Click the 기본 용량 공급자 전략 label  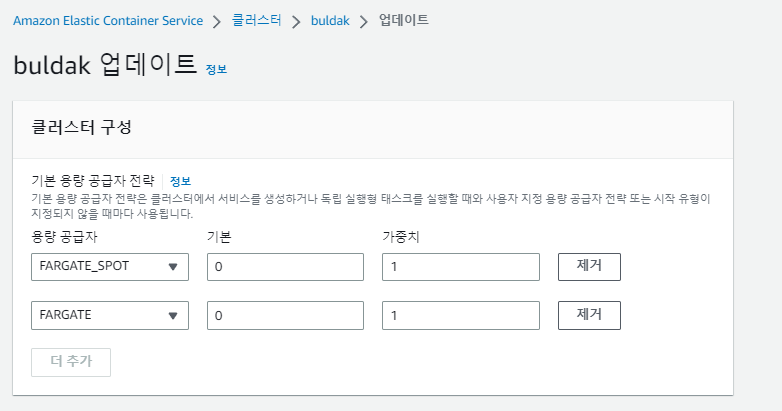pyautogui.click(x=93, y=181)
